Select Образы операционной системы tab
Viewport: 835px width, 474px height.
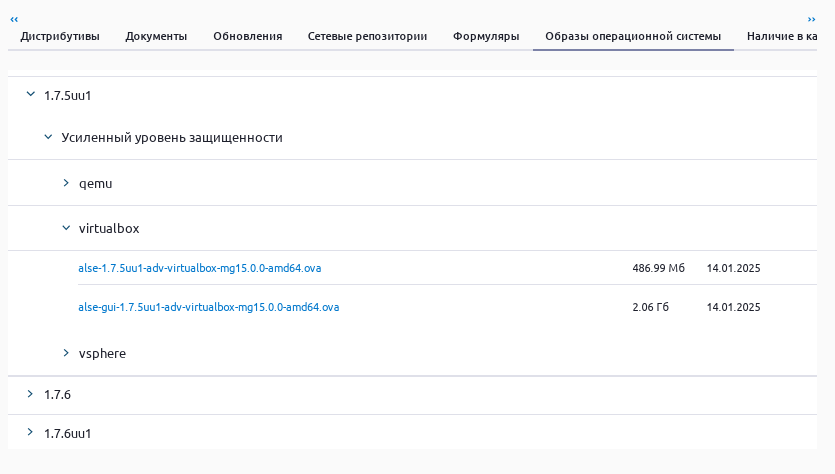(632, 36)
